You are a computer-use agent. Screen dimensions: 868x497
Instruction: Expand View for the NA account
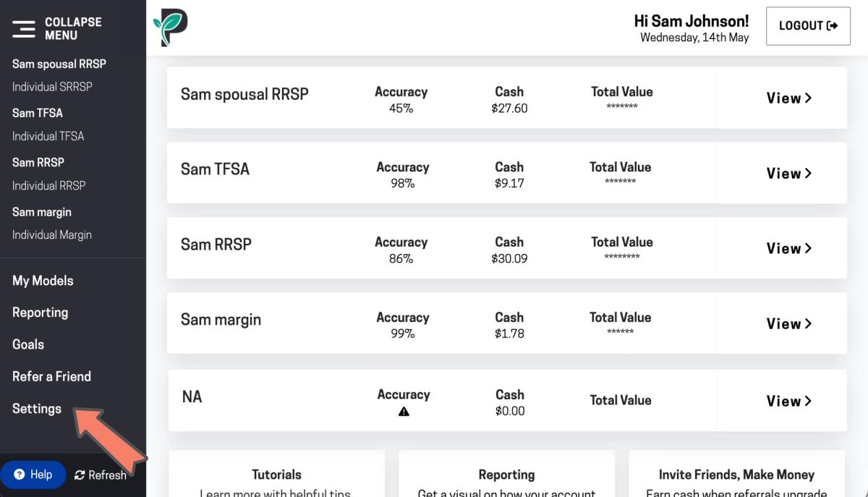point(788,402)
